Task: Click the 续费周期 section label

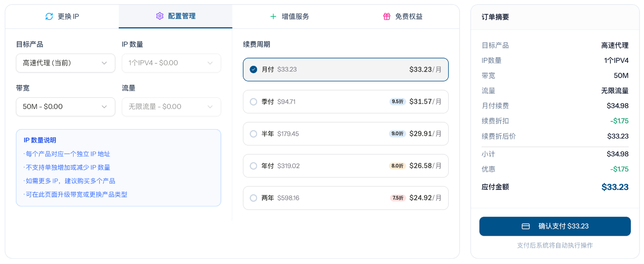Action: tap(257, 44)
